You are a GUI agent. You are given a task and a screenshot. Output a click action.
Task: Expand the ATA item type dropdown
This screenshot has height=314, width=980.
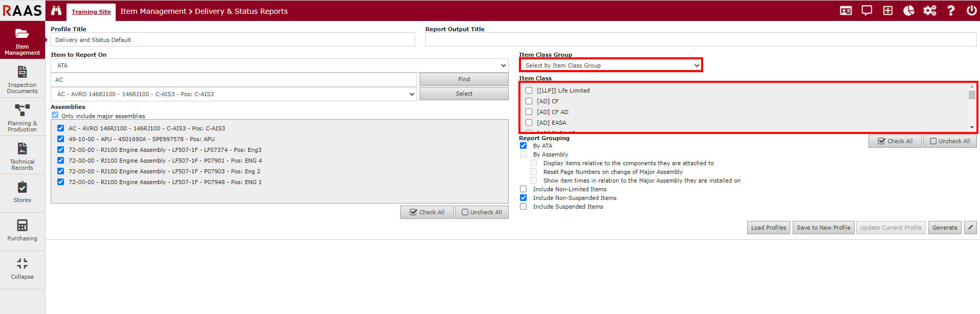pos(279,65)
